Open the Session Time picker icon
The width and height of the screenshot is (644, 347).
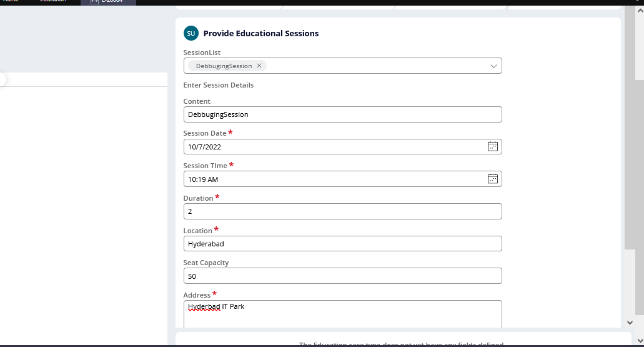tap(492, 179)
